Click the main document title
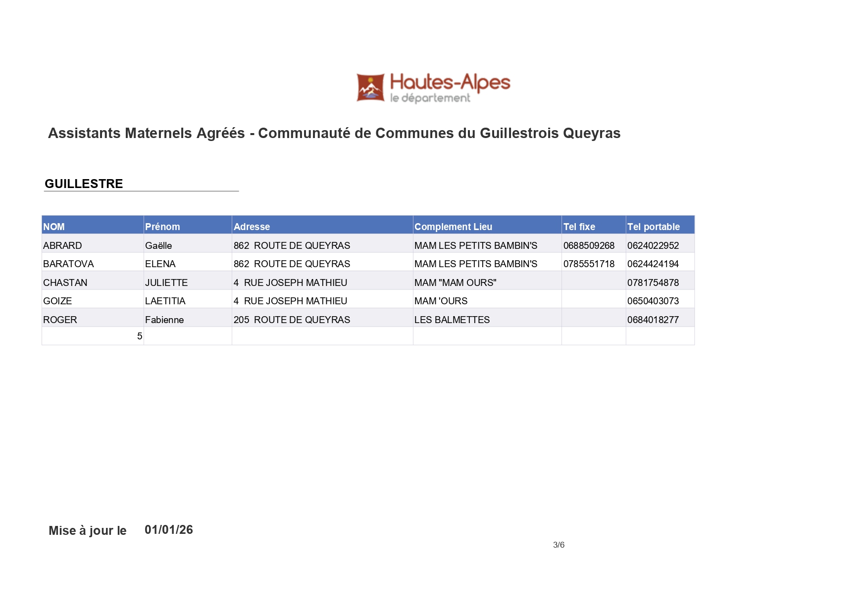The height and width of the screenshot is (613, 868). (x=334, y=133)
